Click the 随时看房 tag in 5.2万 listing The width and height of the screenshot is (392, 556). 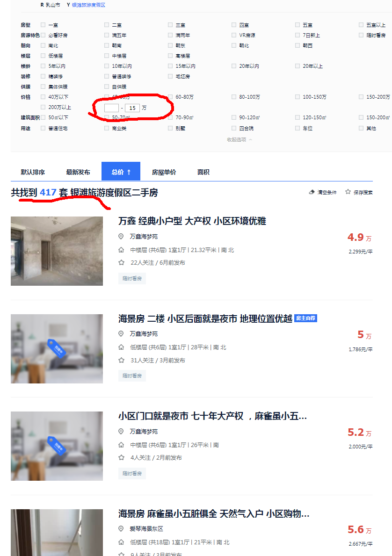pos(132,473)
